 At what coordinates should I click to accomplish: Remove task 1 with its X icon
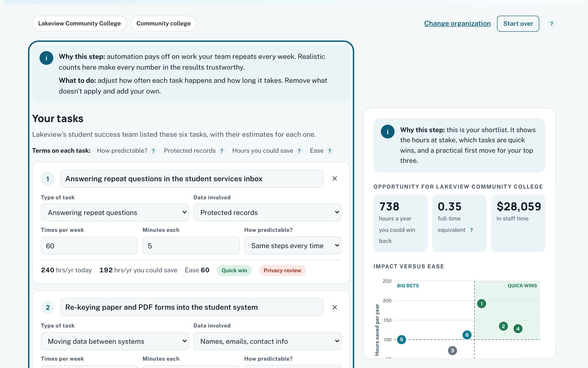pos(334,178)
